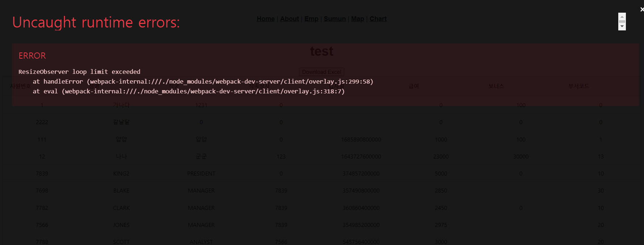Click the manager cell 123

pos(281,156)
